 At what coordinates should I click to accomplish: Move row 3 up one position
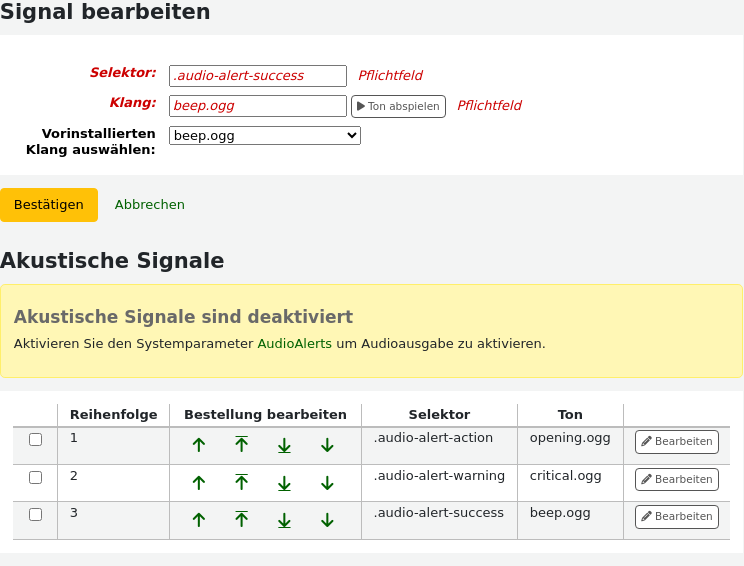pos(199,520)
